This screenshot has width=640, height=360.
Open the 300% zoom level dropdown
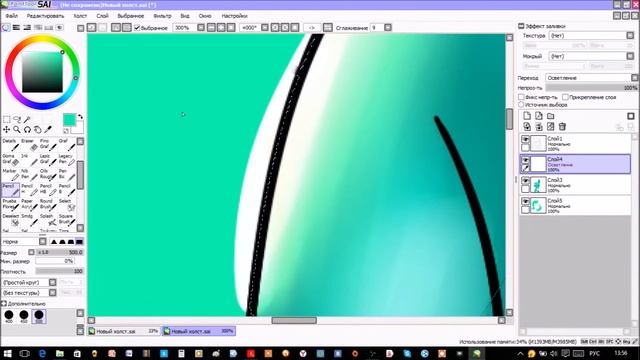(x=189, y=28)
